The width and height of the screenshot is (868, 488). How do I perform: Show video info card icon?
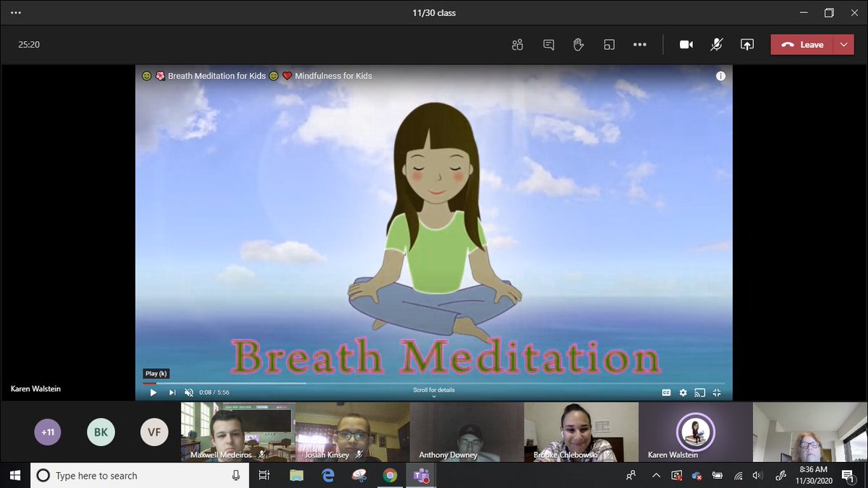(720, 76)
